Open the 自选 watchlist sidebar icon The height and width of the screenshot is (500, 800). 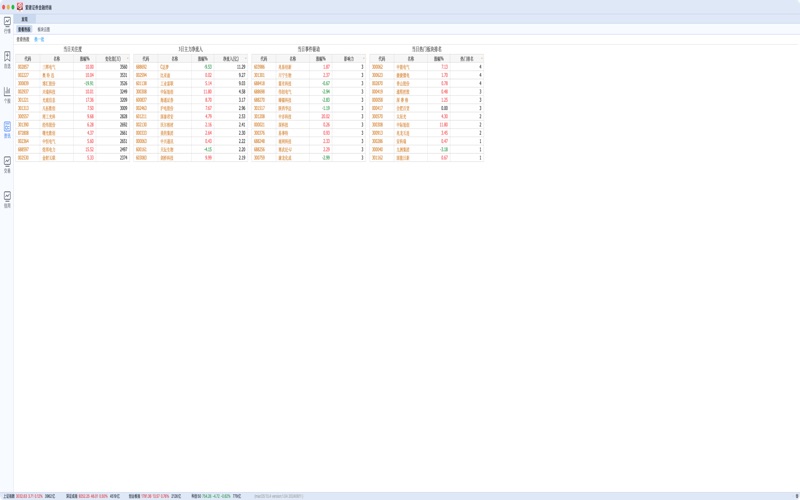click(x=7, y=60)
